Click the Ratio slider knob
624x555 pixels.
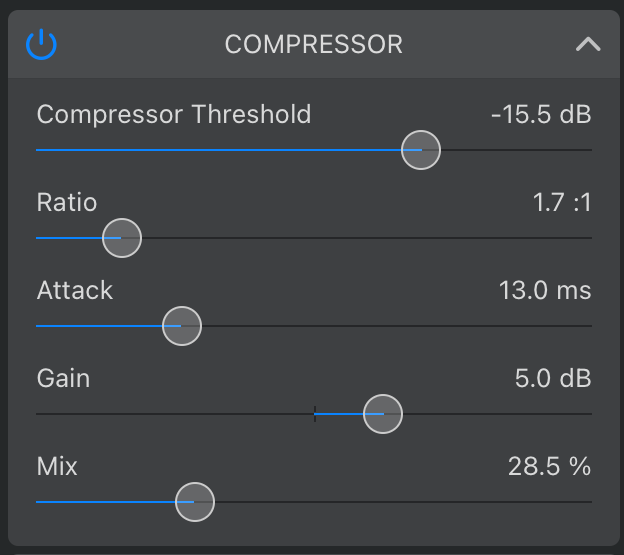(x=122, y=238)
